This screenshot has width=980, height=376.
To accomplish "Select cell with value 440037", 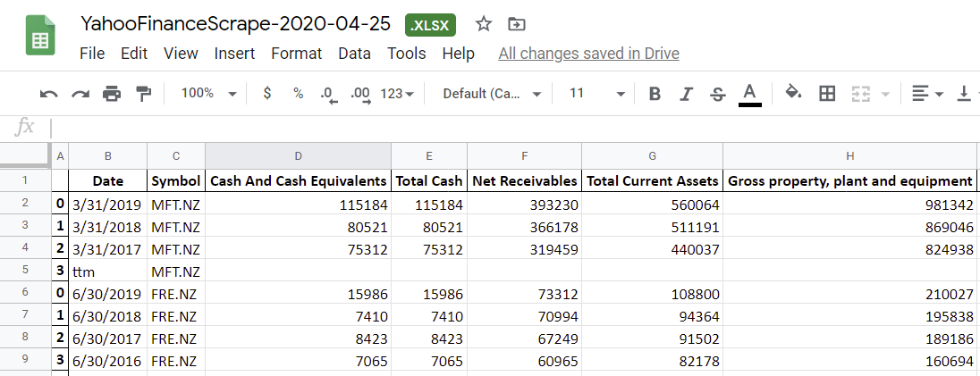I will pyautogui.click(x=652, y=248).
